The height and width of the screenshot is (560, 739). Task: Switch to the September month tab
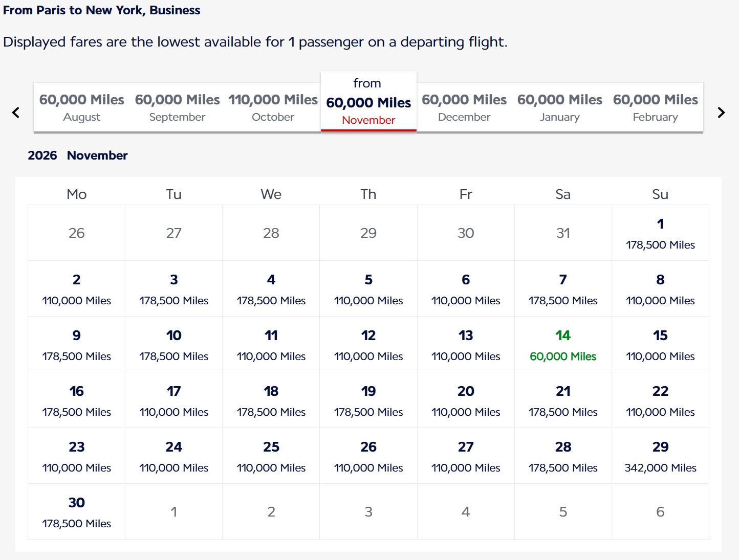coord(178,107)
